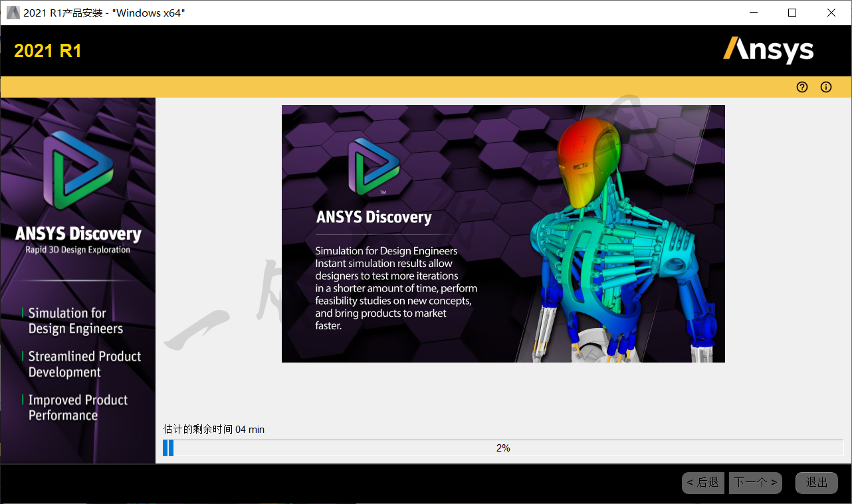Click the ANSYS Discovery sidebar title

78,234
